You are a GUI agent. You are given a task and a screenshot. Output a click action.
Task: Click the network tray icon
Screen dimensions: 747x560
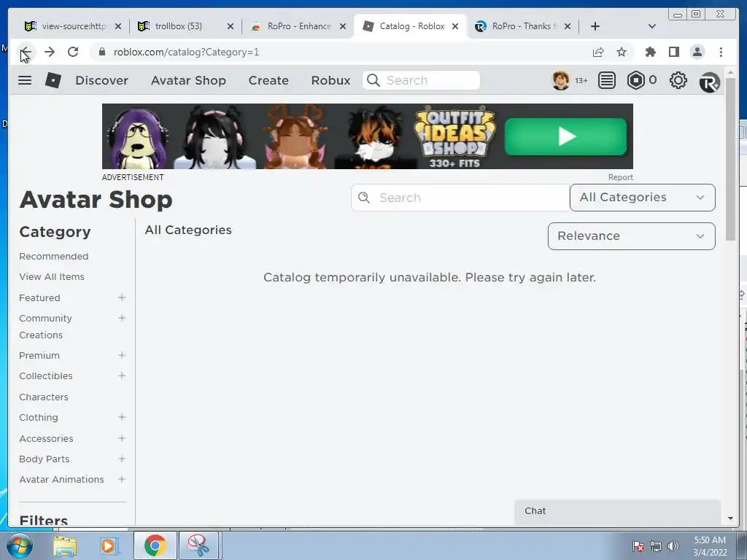point(656,546)
